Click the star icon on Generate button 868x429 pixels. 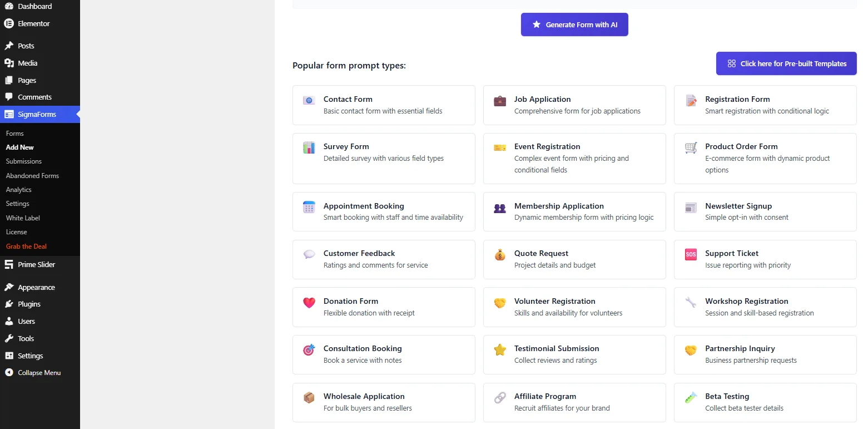536,24
